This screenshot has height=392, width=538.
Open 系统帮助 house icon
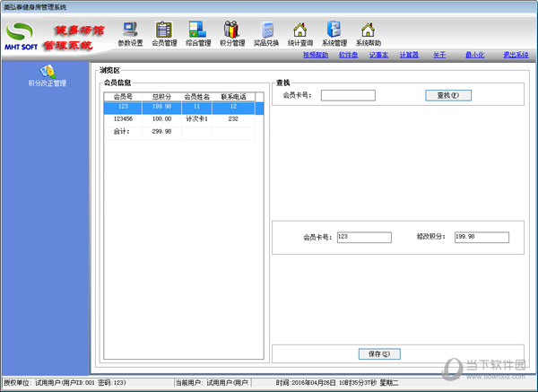pos(369,34)
